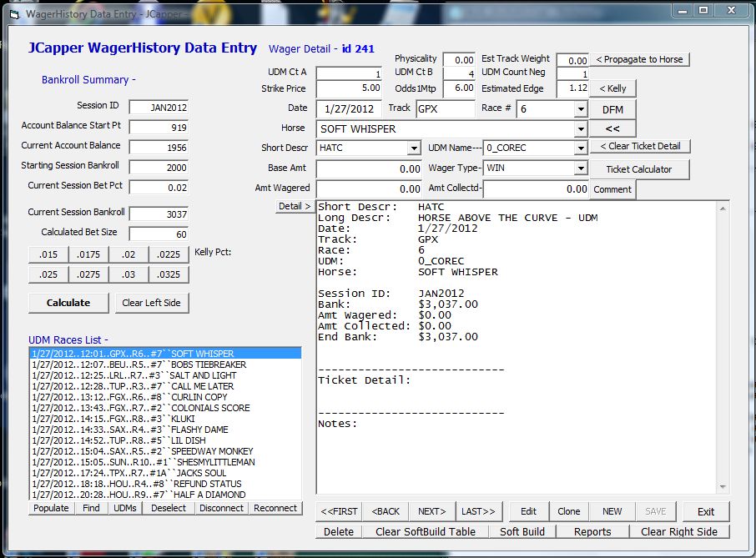This screenshot has height=558, width=756.
Task: Select the .0275 Kelly percent button
Action: (x=88, y=274)
